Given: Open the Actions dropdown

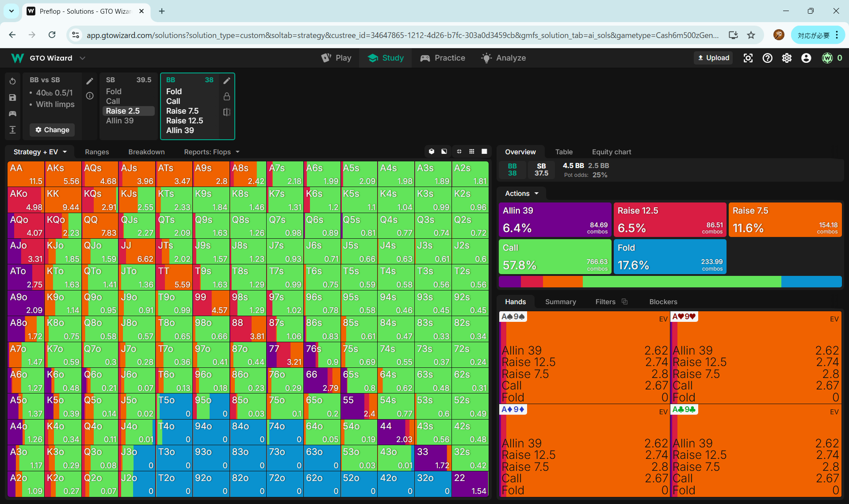Looking at the screenshot, I should (522, 193).
